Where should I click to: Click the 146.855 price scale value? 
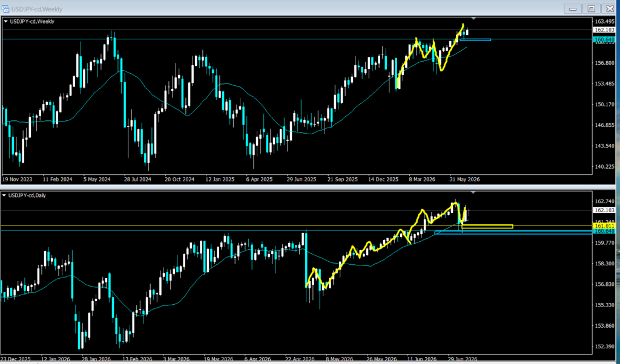click(605, 125)
